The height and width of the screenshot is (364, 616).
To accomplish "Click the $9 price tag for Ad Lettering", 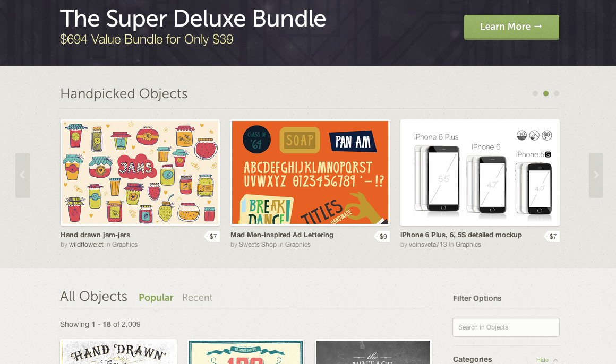I will (x=382, y=236).
